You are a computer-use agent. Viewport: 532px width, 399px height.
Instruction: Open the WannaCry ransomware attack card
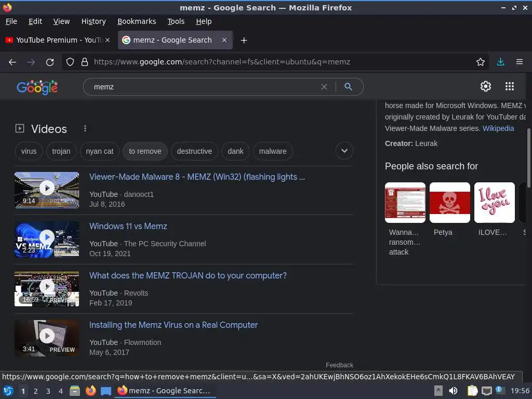[x=405, y=219]
